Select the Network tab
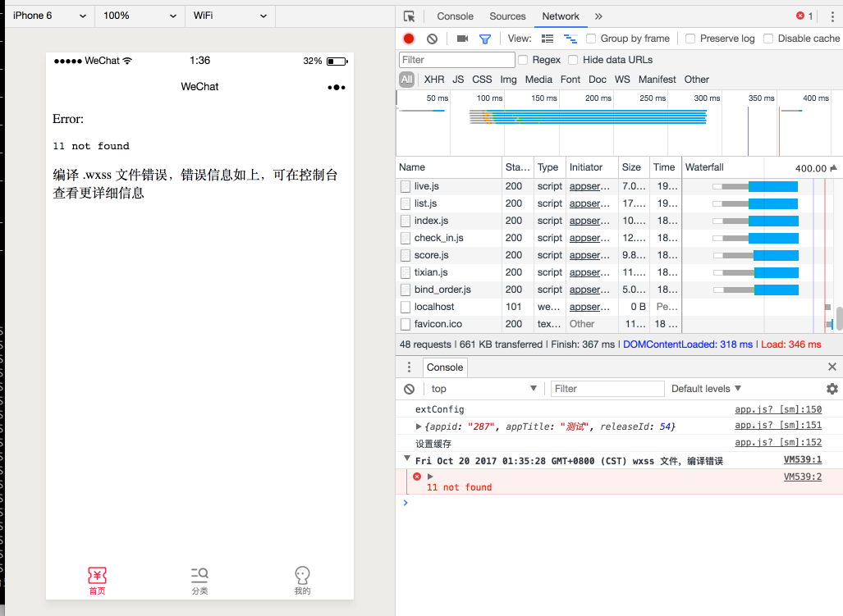This screenshot has height=616, width=843. [x=560, y=16]
